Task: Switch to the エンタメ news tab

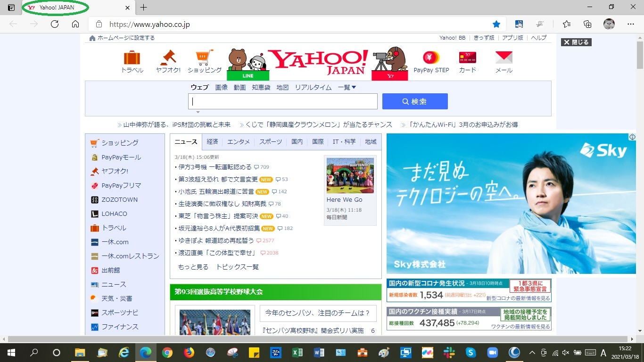Action: pyautogui.click(x=239, y=142)
